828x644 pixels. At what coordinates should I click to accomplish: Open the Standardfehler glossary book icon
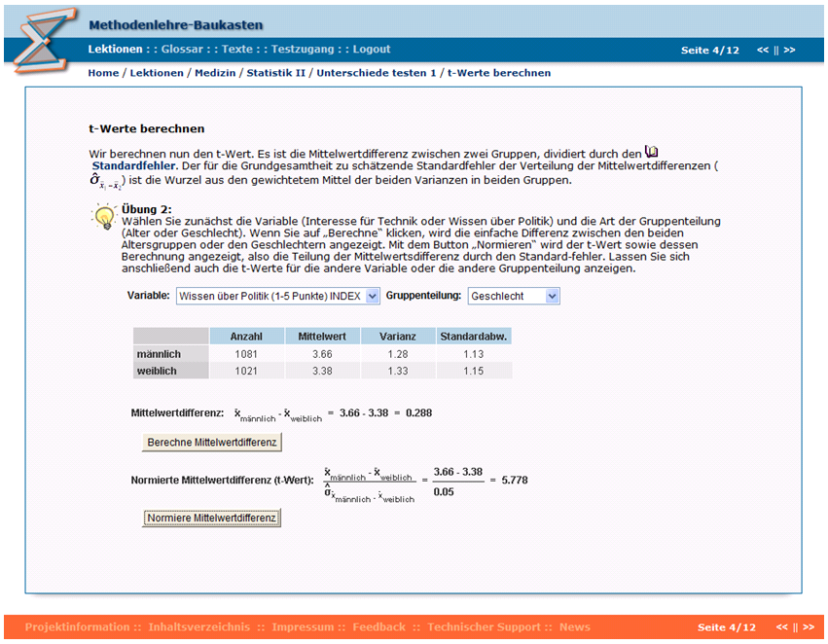pyautogui.click(x=652, y=152)
